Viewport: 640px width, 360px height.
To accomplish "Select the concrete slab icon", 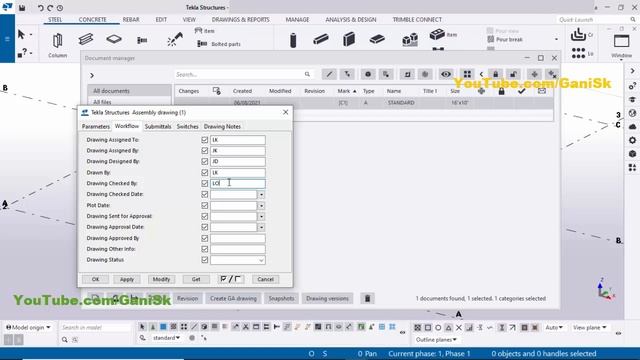I will click(x=377, y=39).
